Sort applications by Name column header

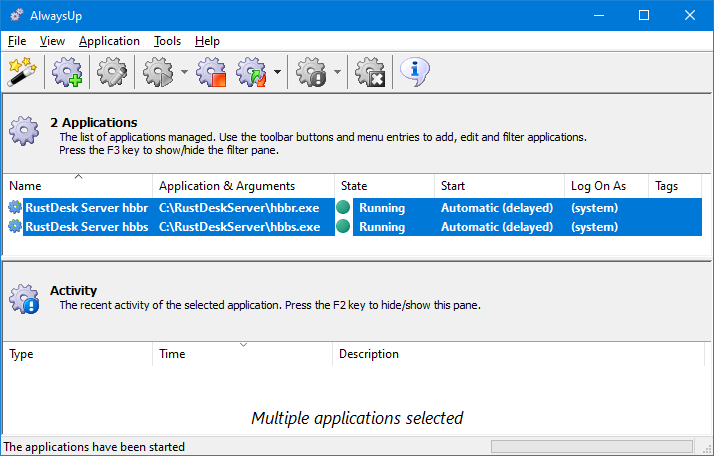tap(78, 186)
